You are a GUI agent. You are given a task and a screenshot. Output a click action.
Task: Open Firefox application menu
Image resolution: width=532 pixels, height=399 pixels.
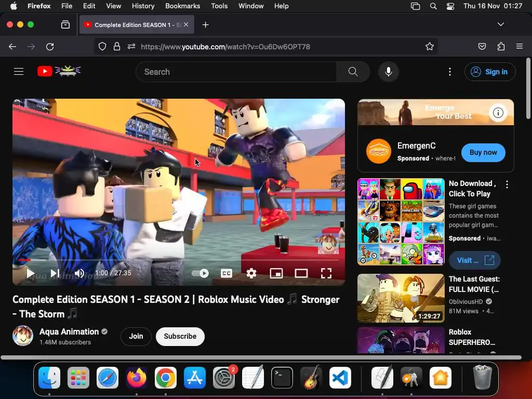pyautogui.click(x=520, y=46)
